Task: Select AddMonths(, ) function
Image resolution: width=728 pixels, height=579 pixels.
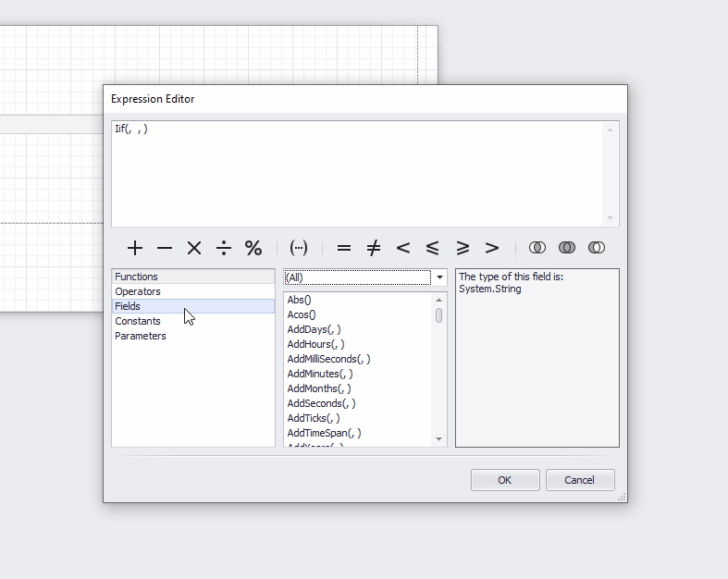Action: [x=357, y=388]
